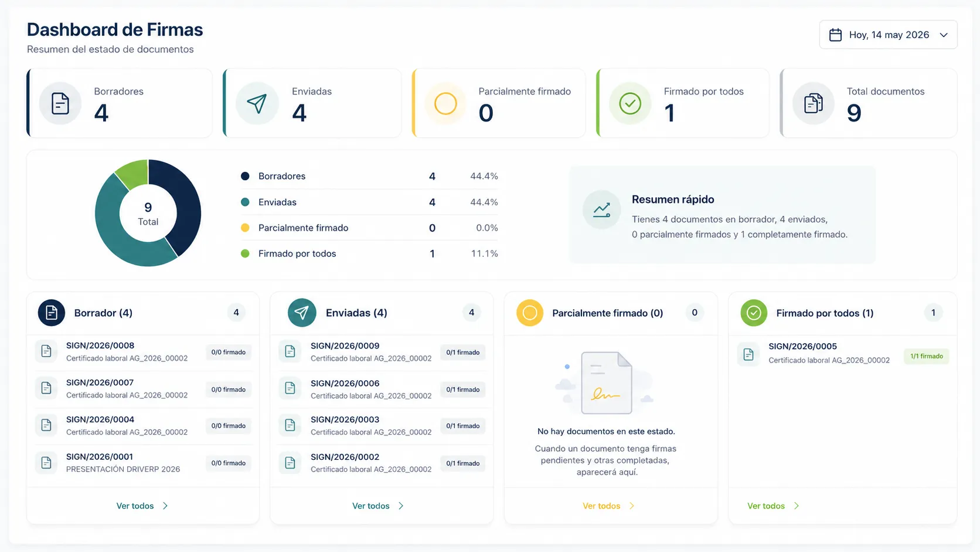Open the Hoy, 14 may 2026 date dropdown
The height and width of the screenshot is (552, 980).
[888, 35]
